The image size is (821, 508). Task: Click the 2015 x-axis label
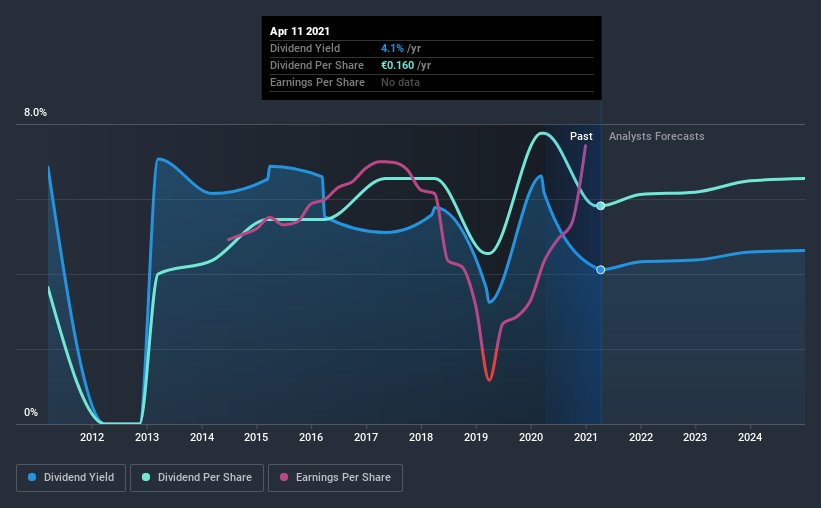click(257, 437)
